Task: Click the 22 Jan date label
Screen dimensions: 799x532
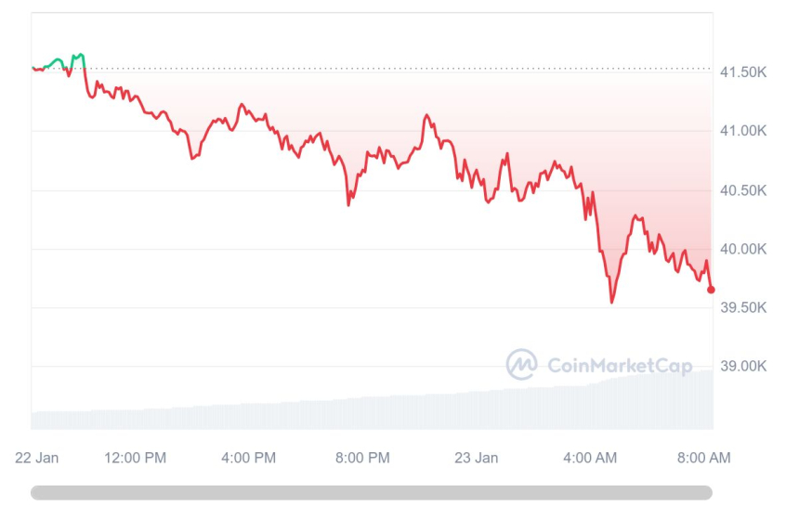Action: point(37,458)
